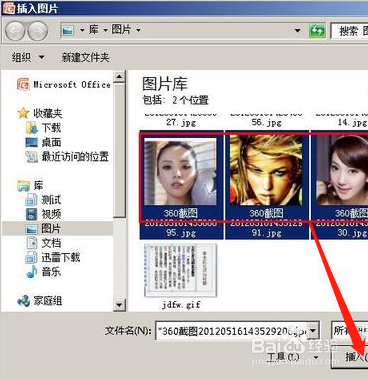Select thumbnail ending 30.jpg

click(x=340, y=184)
